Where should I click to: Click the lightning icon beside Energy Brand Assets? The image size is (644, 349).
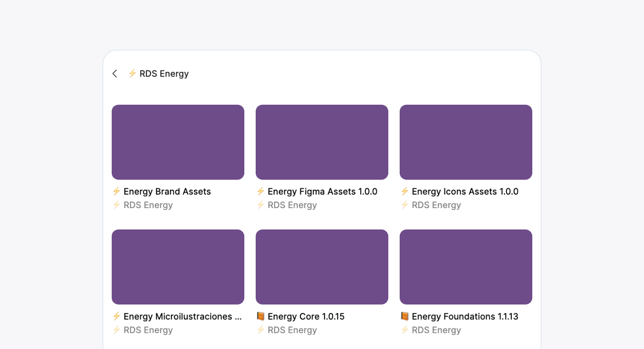[116, 191]
